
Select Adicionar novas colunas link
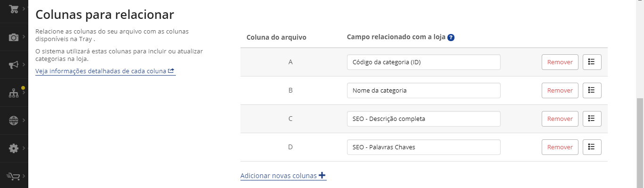(x=283, y=176)
